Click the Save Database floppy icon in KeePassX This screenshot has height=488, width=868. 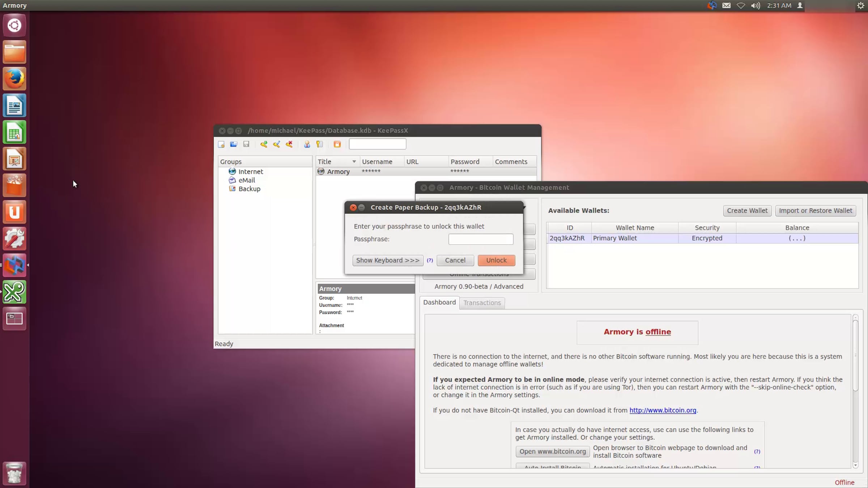(x=246, y=144)
